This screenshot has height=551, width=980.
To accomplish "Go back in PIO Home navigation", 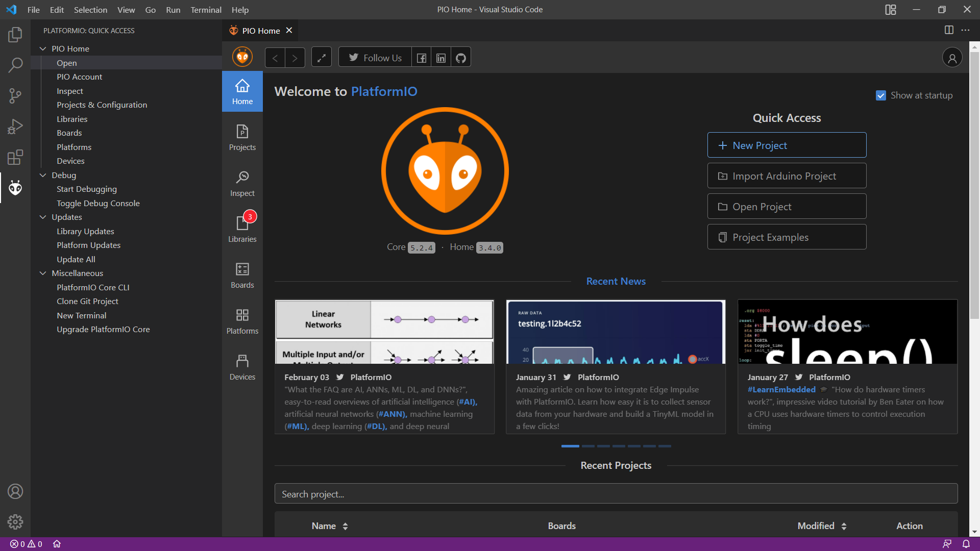I will pos(275,58).
